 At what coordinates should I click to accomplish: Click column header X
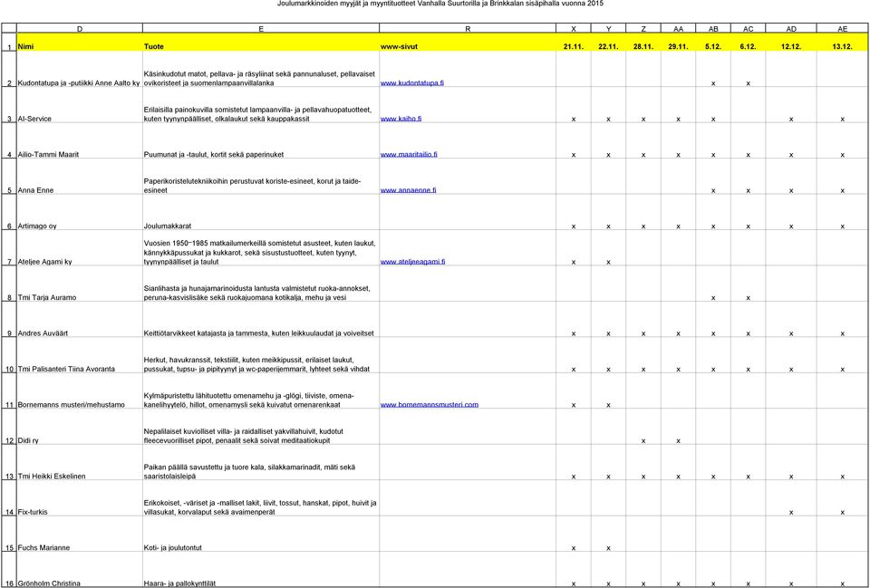[573, 28]
